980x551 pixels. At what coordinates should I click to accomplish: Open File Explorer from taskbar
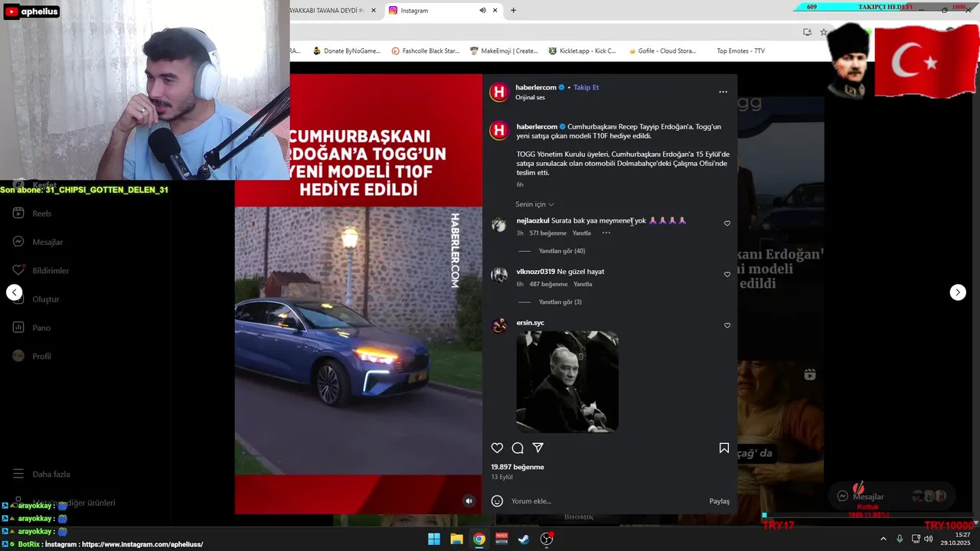click(x=456, y=539)
